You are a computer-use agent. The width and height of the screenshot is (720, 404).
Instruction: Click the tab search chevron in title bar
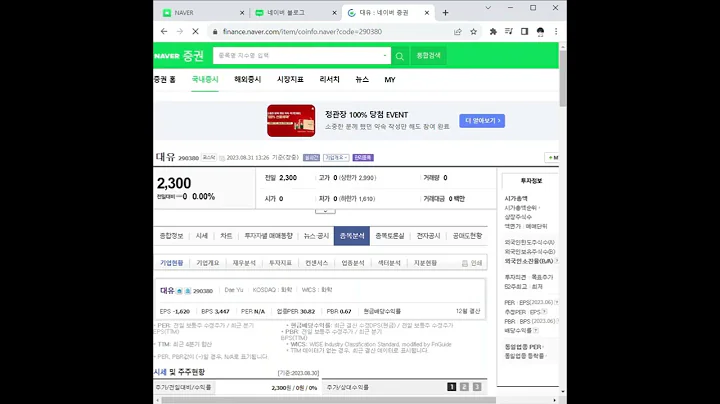(x=488, y=8)
